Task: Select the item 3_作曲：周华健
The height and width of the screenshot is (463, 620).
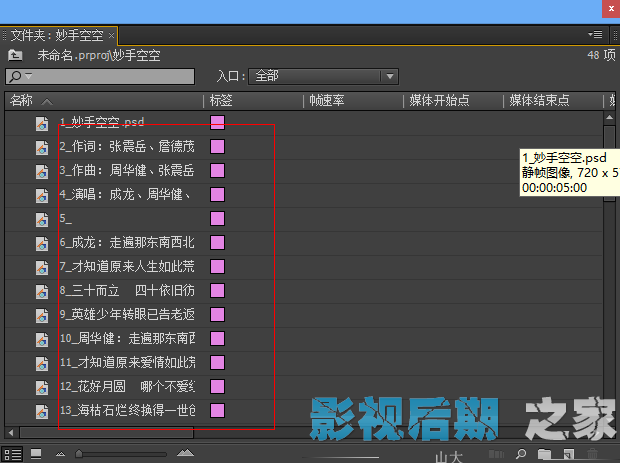Action: point(127,170)
